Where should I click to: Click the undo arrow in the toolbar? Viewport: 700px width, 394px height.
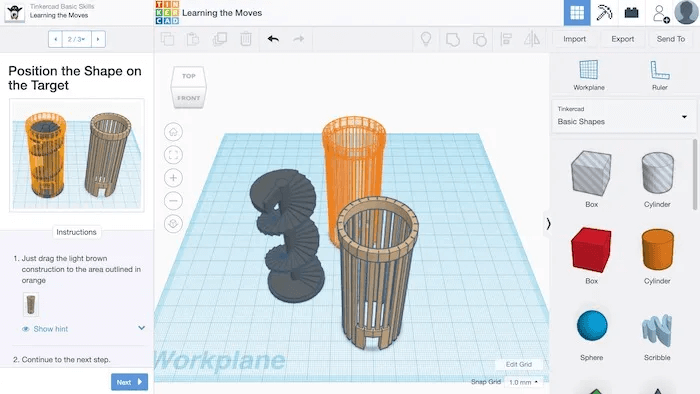[273, 39]
